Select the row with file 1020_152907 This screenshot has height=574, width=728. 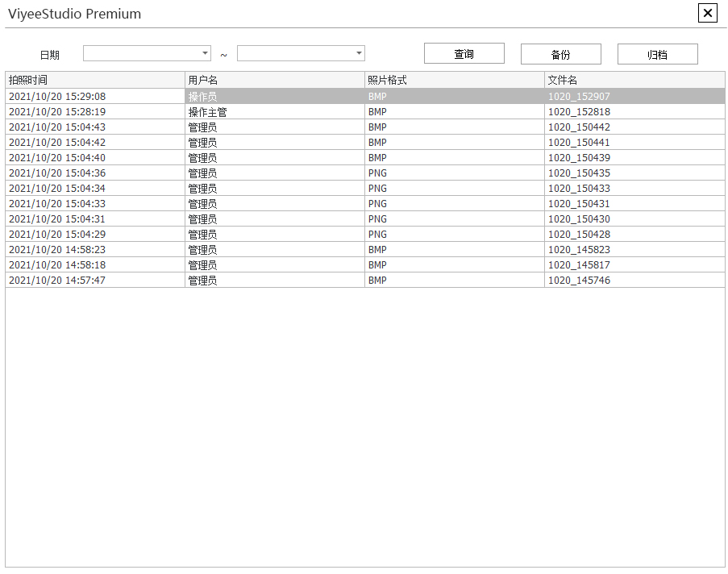[x=579, y=97]
